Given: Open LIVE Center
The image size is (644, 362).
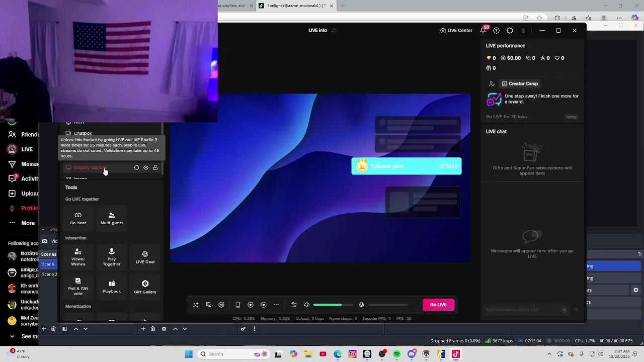Looking at the screenshot, I should coord(456,31).
